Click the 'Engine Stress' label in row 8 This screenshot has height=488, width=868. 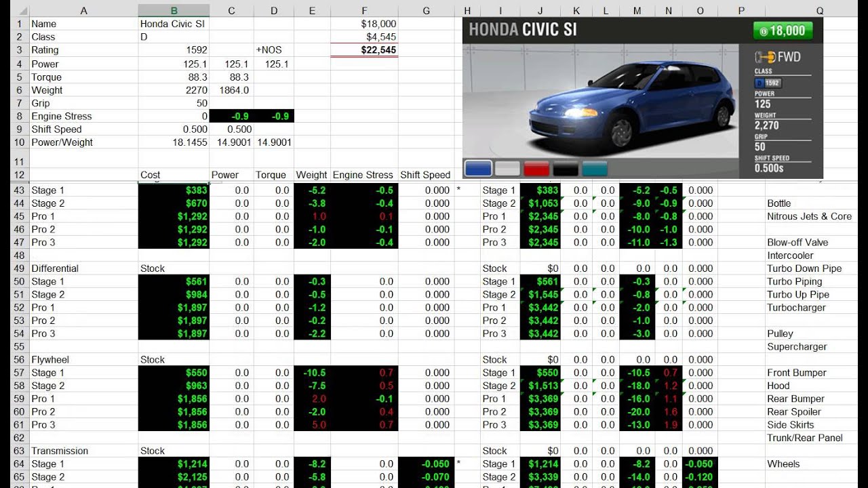click(x=83, y=117)
